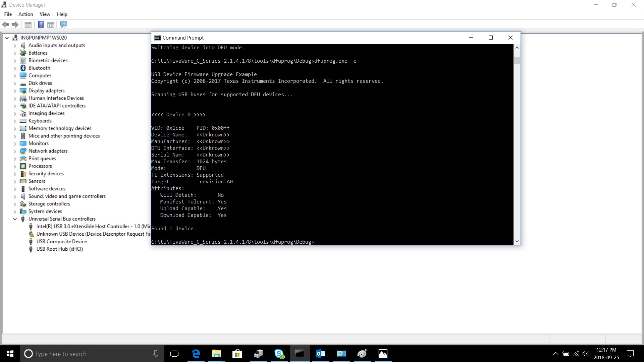Select the Processors category
Image resolution: width=644 pixels, height=362 pixels.
tap(40, 166)
